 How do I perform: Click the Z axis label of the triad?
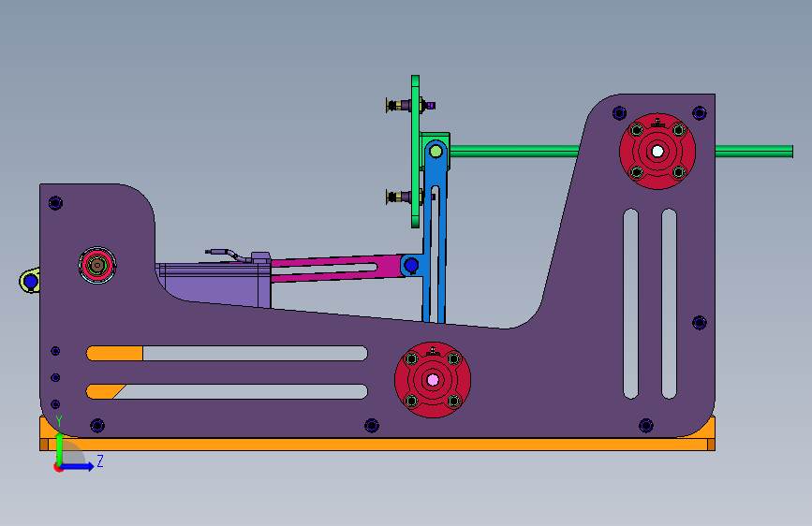coord(100,460)
